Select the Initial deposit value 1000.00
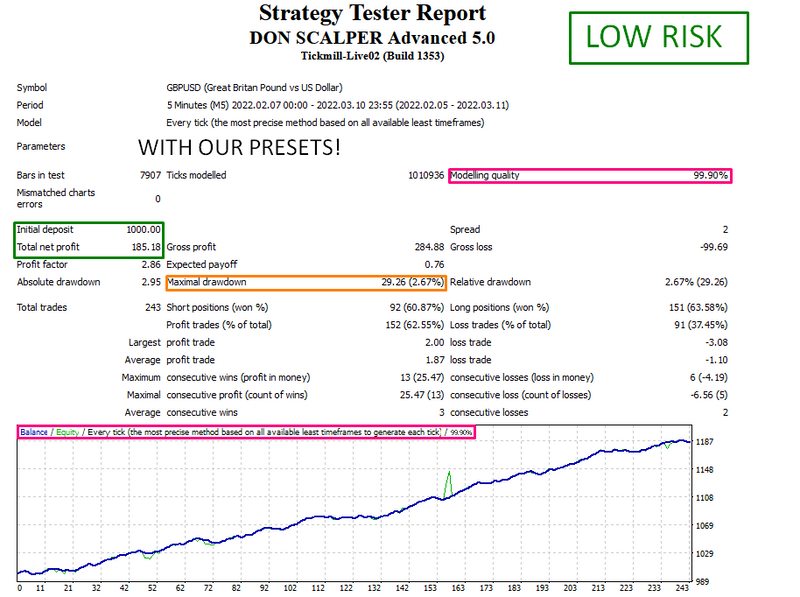 pyautogui.click(x=143, y=230)
